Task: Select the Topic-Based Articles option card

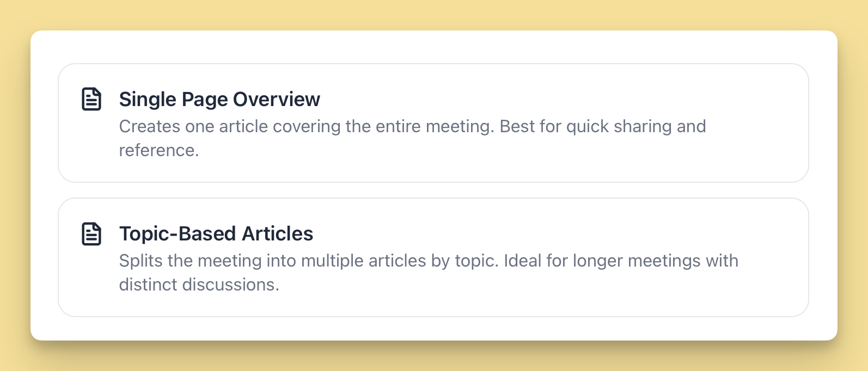Action: click(x=433, y=257)
